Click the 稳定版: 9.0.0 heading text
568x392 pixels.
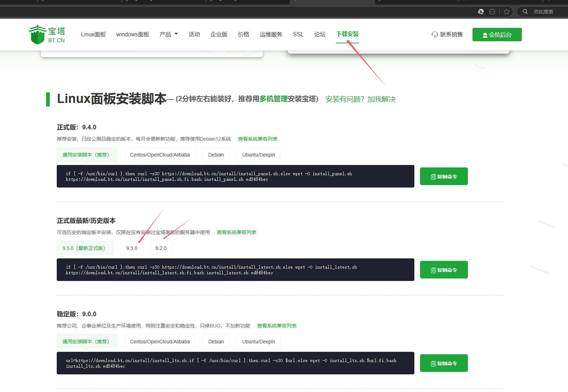point(76,314)
